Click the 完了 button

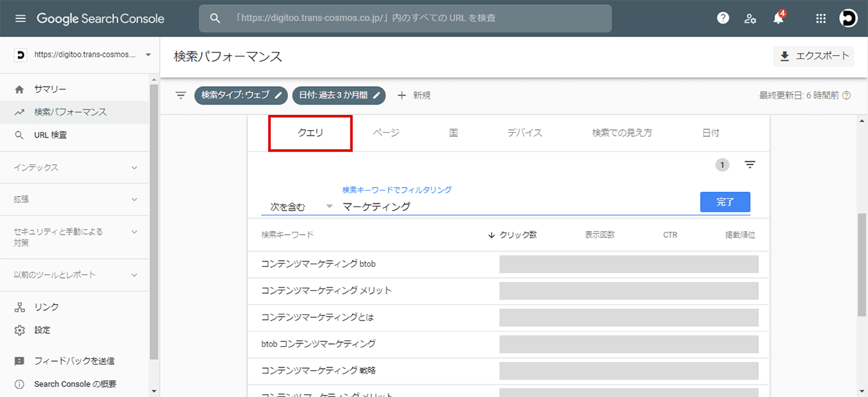[725, 202]
